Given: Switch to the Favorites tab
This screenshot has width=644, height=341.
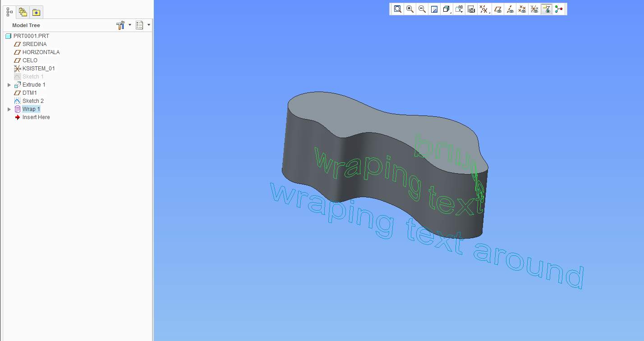Looking at the screenshot, I should pos(36,12).
